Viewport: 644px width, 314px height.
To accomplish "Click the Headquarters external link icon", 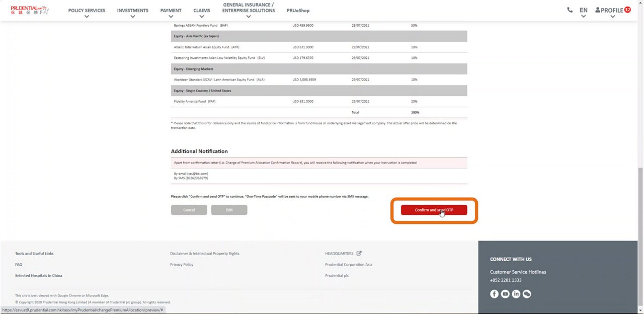I will pos(359,253).
